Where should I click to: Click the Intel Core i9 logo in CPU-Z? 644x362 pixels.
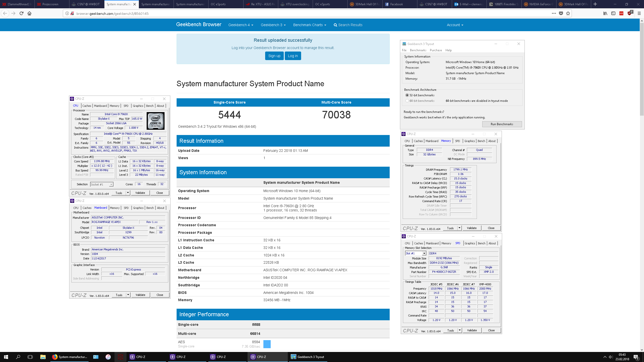pos(155,121)
